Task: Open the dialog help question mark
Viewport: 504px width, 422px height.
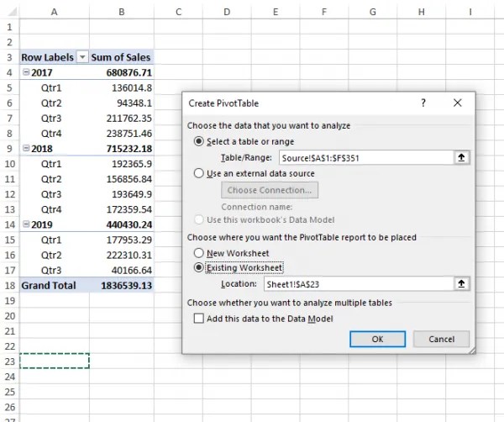Action: (x=423, y=103)
